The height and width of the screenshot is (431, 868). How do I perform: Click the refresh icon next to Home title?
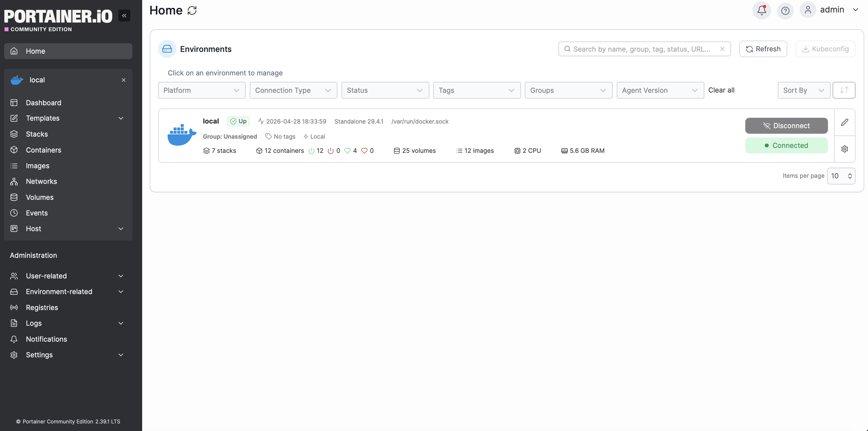pos(192,10)
